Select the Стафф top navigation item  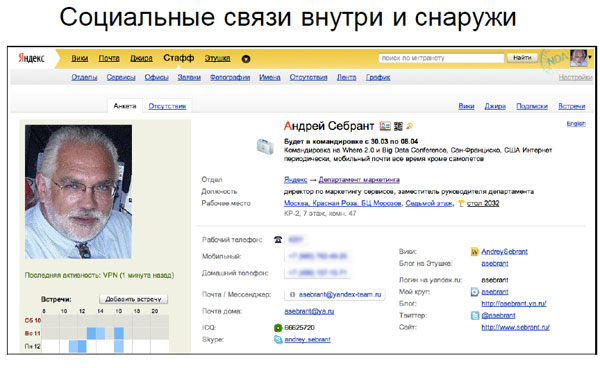point(179,58)
